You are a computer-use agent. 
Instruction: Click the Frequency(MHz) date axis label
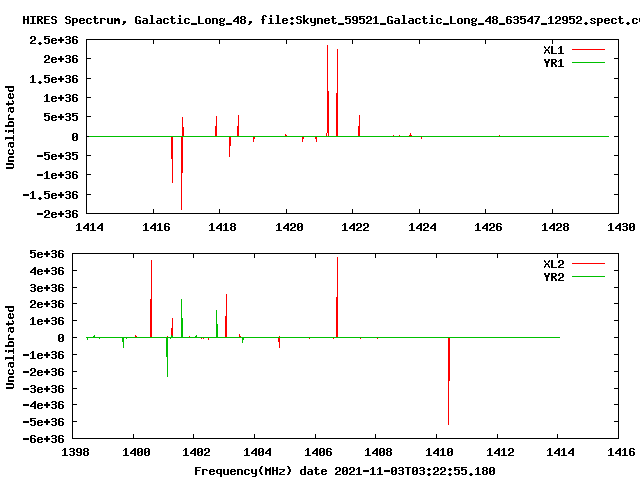pyautogui.click(x=345, y=471)
